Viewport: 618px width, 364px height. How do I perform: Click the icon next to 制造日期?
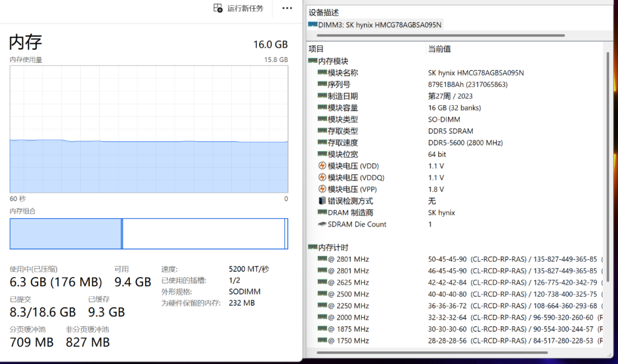322,96
